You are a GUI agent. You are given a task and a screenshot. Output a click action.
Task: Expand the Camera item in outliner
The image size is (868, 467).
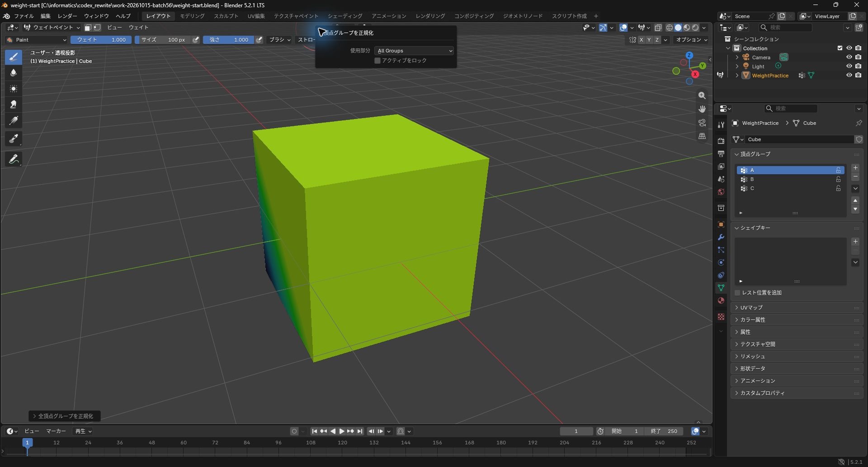[x=737, y=57]
